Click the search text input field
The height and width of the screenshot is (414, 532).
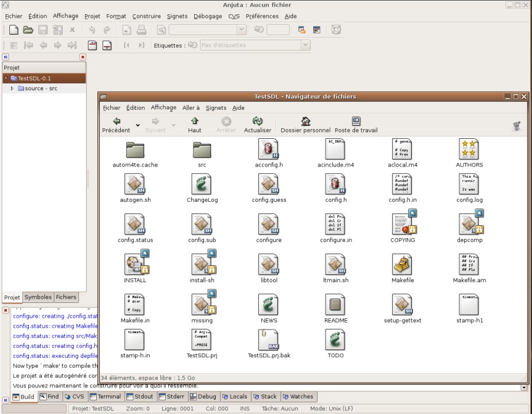(203, 30)
